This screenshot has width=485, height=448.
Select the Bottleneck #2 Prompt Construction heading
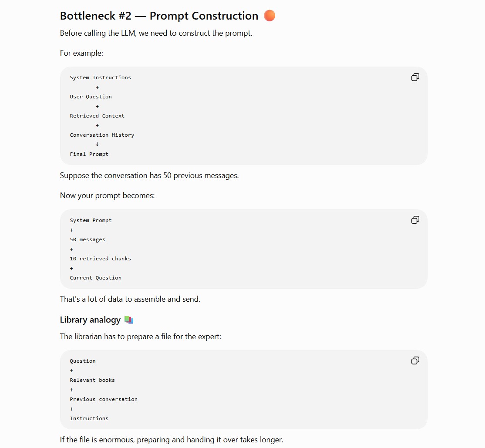(159, 16)
